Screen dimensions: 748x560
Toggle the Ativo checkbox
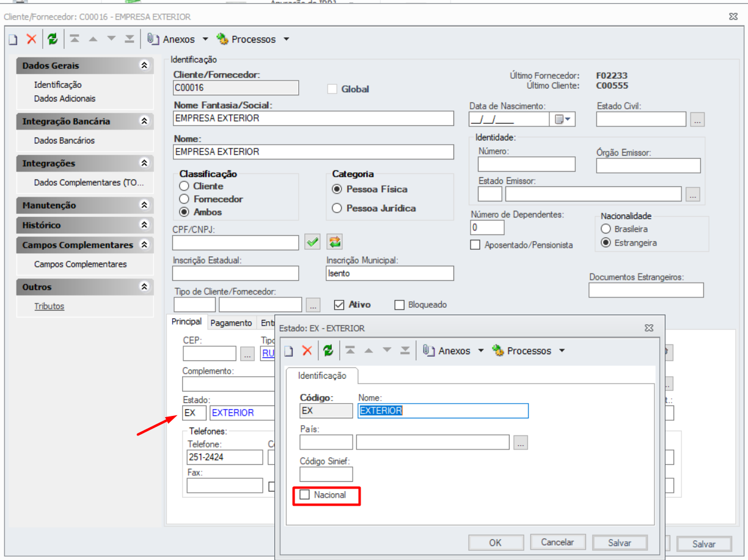(339, 304)
